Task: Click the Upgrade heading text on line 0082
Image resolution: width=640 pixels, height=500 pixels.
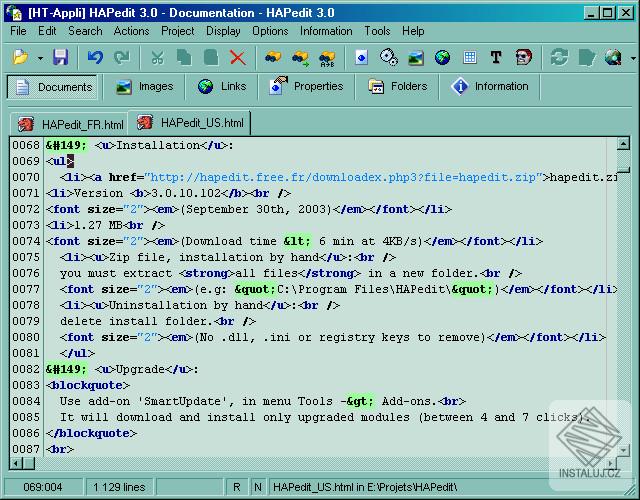Action: [140, 369]
